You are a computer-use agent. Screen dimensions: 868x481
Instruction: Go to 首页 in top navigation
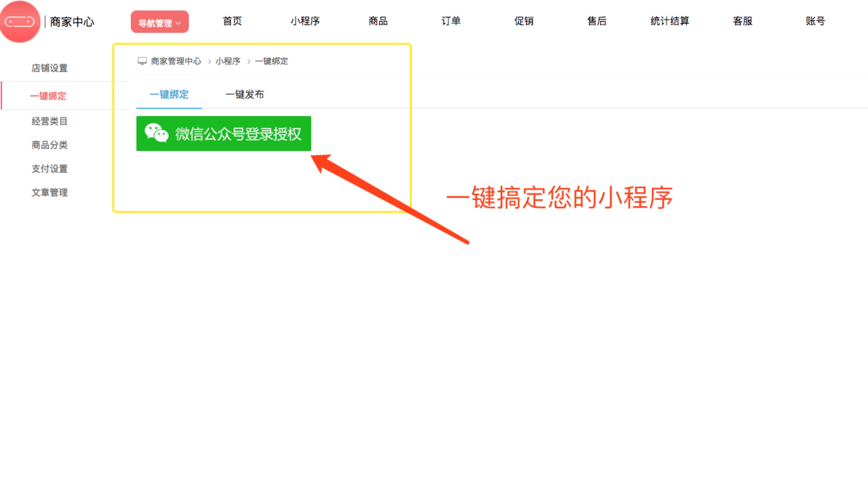[233, 21]
